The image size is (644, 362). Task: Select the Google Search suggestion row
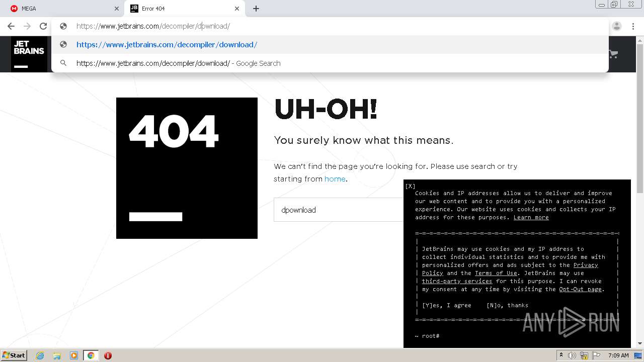(330, 63)
